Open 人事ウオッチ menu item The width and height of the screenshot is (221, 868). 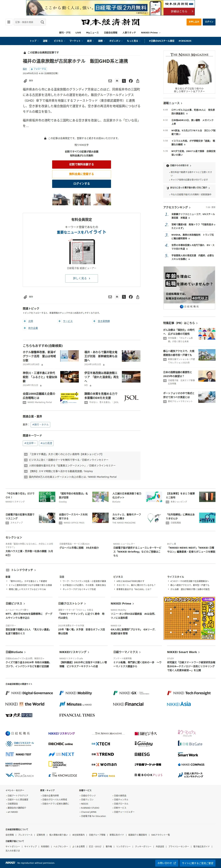(129, 33)
